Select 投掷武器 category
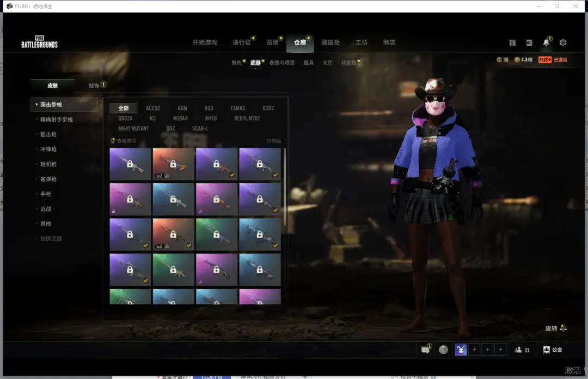Screen dimensions: 588x379 [x=51, y=239]
